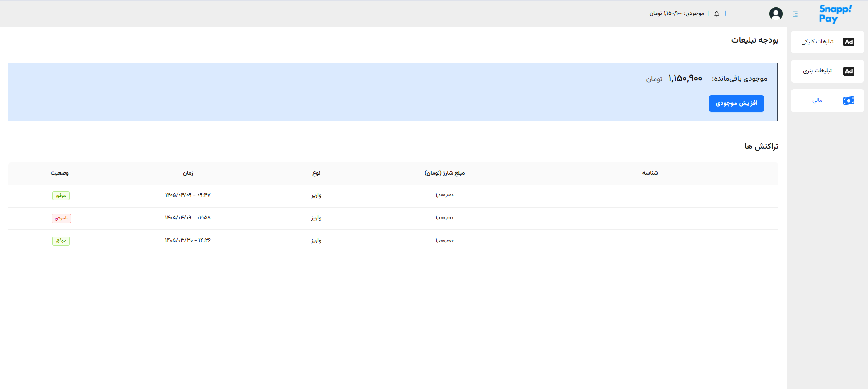
Task: Click the زمان column header
Action: pyautogui.click(x=188, y=173)
